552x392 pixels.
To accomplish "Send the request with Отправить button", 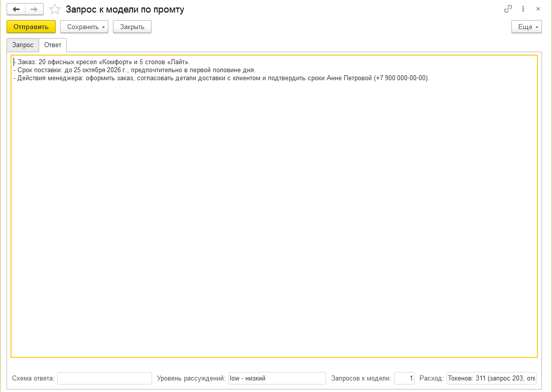I will click(x=31, y=27).
